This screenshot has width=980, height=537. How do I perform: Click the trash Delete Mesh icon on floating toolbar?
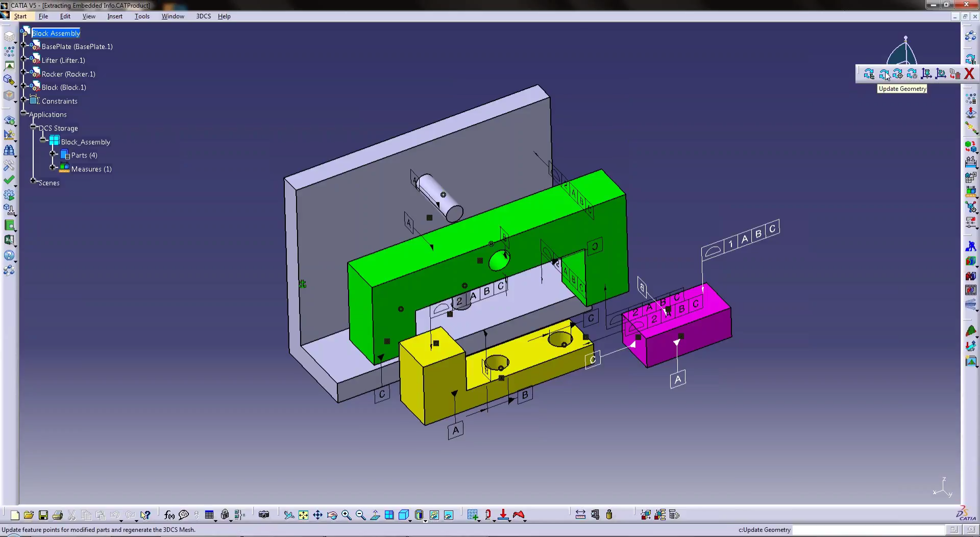point(955,74)
